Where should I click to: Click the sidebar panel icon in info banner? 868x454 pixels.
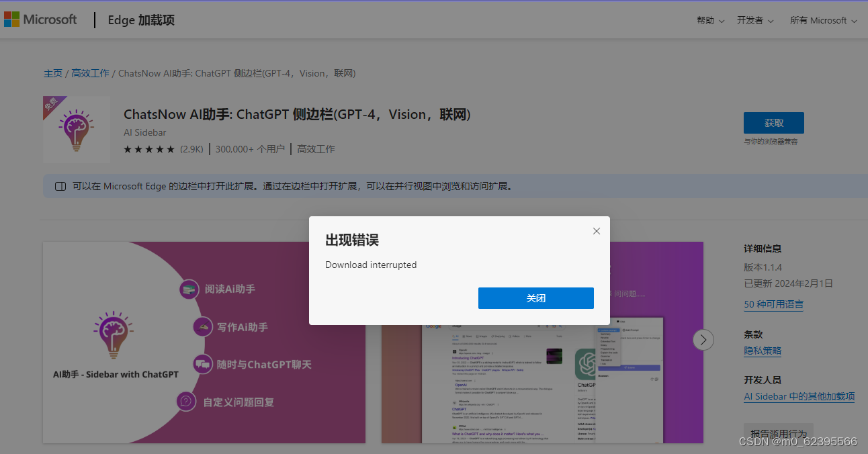point(60,186)
